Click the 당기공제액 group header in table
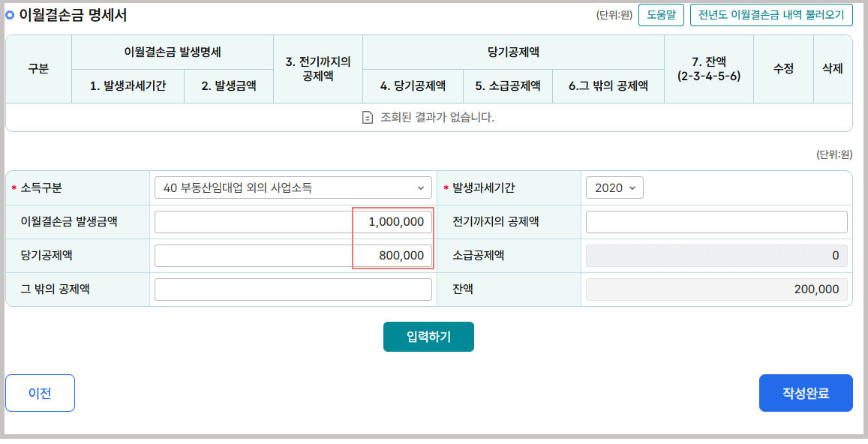The image size is (868, 444). pos(513,52)
